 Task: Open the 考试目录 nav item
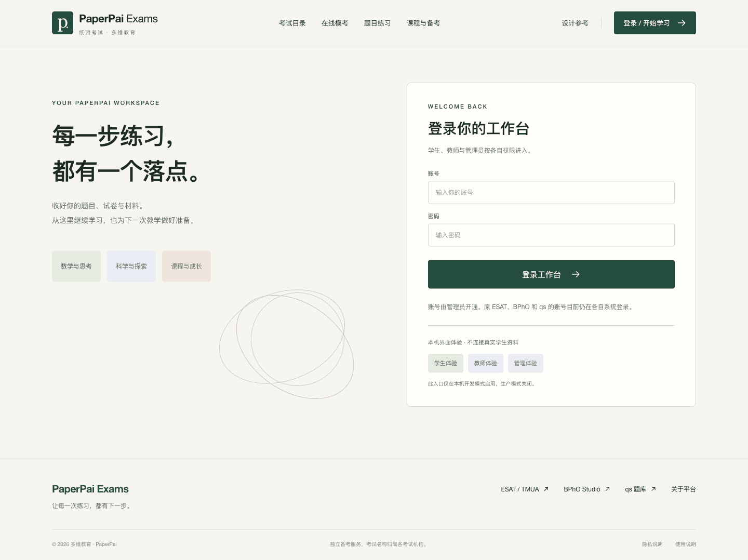(292, 23)
